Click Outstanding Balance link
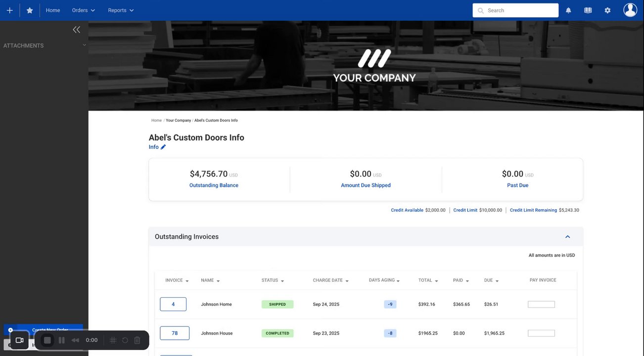644x356 pixels. click(214, 185)
